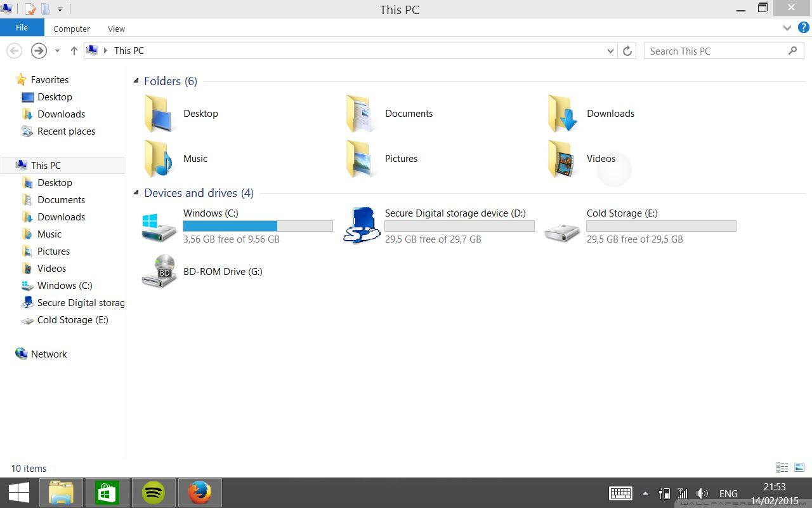The image size is (812, 508).
Task: Collapse the Folders (6) section
Action: point(136,81)
